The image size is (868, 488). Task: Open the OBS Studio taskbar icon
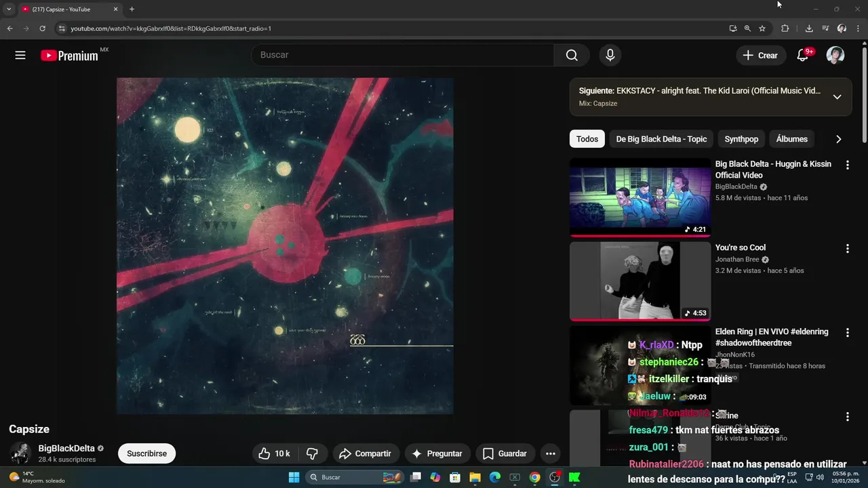point(555,477)
